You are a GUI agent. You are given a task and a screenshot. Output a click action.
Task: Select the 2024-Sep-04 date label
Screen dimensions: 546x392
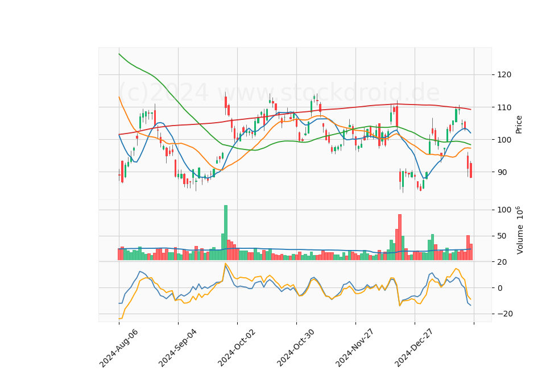tap(177, 348)
